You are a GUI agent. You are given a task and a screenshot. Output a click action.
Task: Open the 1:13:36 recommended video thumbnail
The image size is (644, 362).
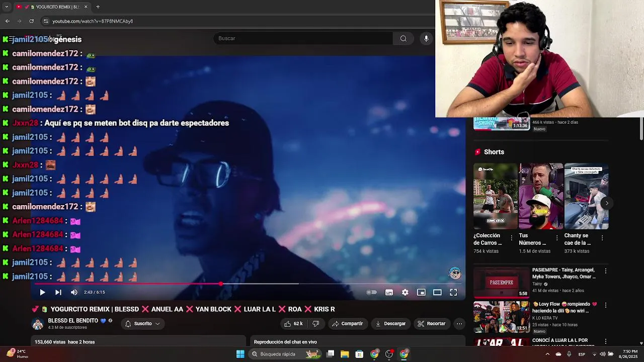point(501,124)
